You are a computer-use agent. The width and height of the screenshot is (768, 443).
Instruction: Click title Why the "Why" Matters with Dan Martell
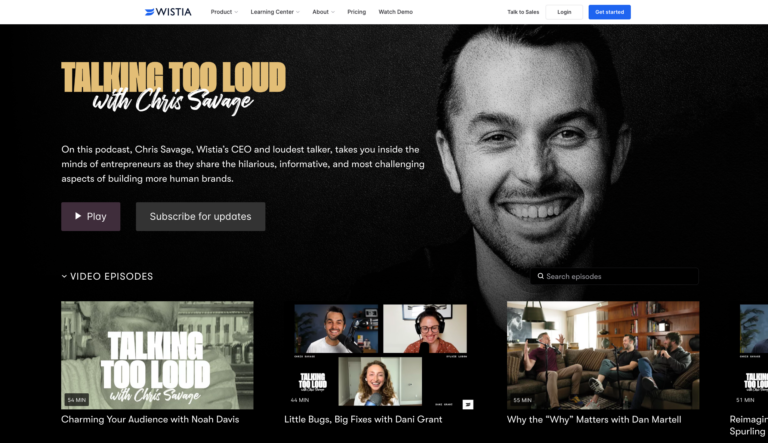click(x=594, y=419)
